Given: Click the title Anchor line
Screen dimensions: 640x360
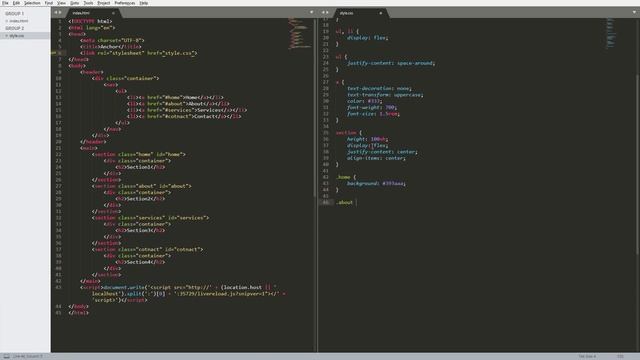Looking at the screenshot, I should click(111, 47).
